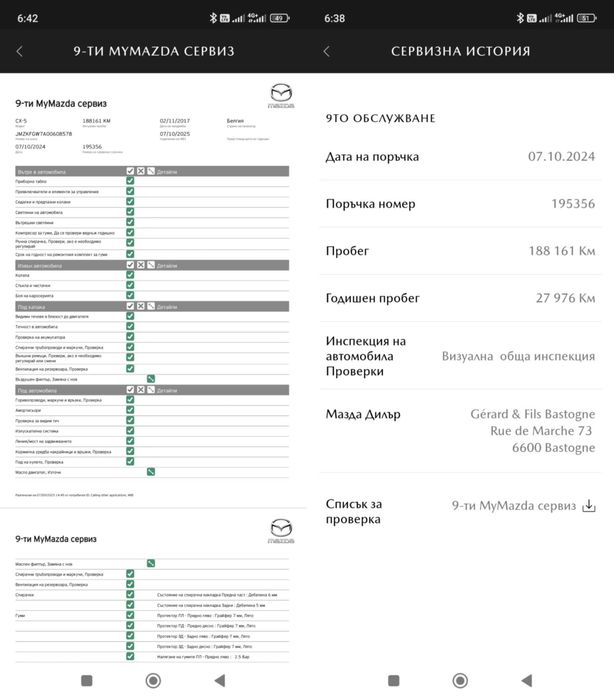
Task: Tap checkmark next to Амортисьори
Action: pyautogui.click(x=131, y=410)
